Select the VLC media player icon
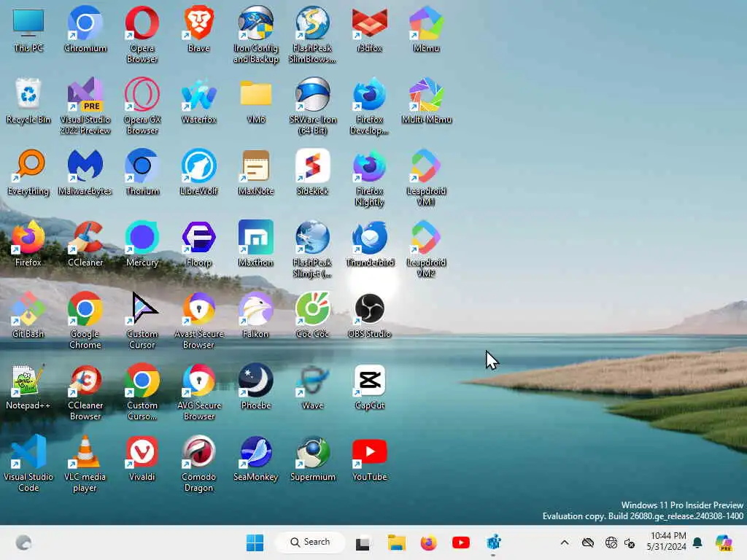This screenshot has height=560, width=747. tap(85, 463)
